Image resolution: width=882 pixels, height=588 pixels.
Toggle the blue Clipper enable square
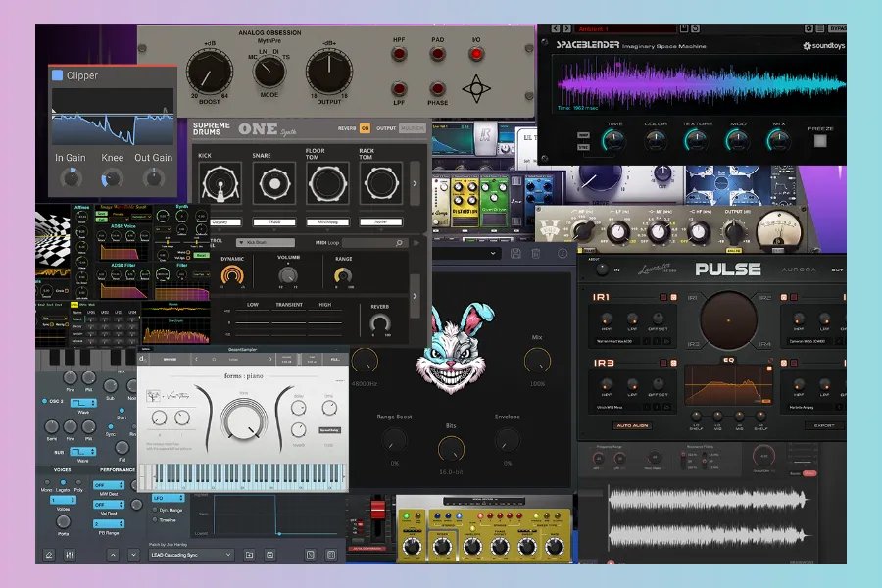tap(57, 74)
